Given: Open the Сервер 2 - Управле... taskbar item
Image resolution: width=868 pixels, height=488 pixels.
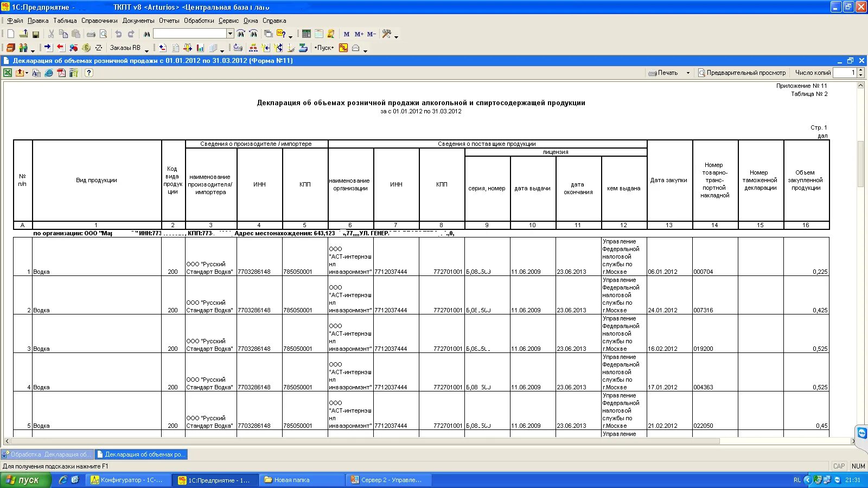Looking at the screenshot, I should [x=390, y=480].
